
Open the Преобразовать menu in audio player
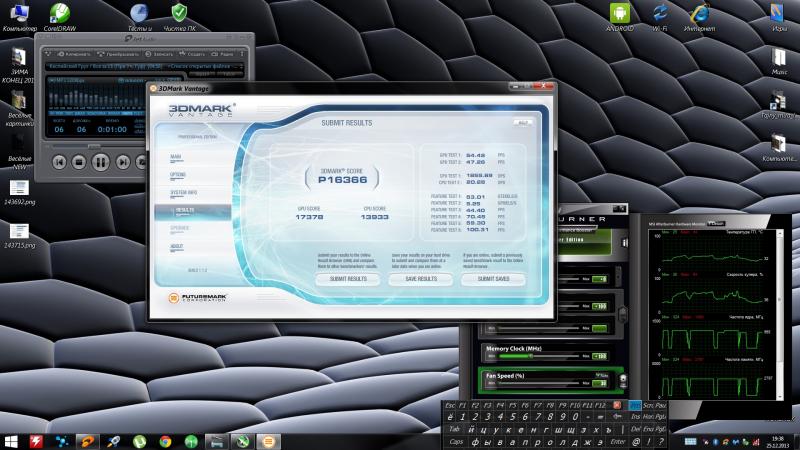[118, 54]
